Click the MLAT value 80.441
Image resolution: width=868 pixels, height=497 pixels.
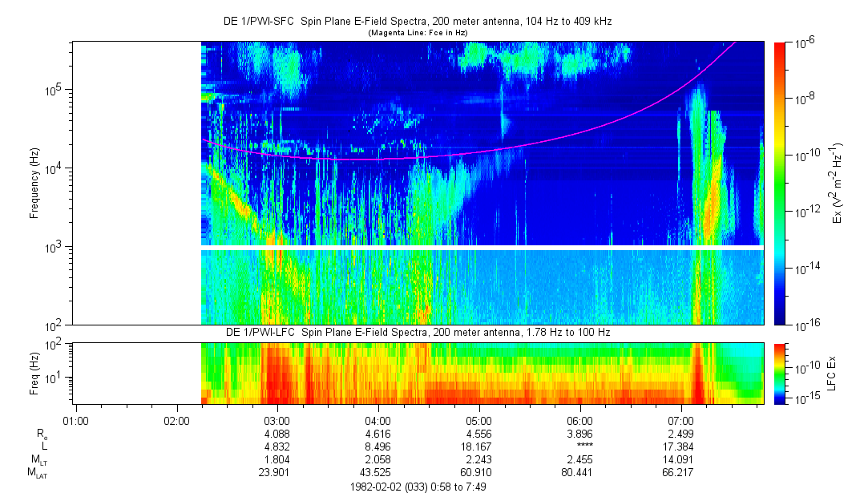click(579, 473)
